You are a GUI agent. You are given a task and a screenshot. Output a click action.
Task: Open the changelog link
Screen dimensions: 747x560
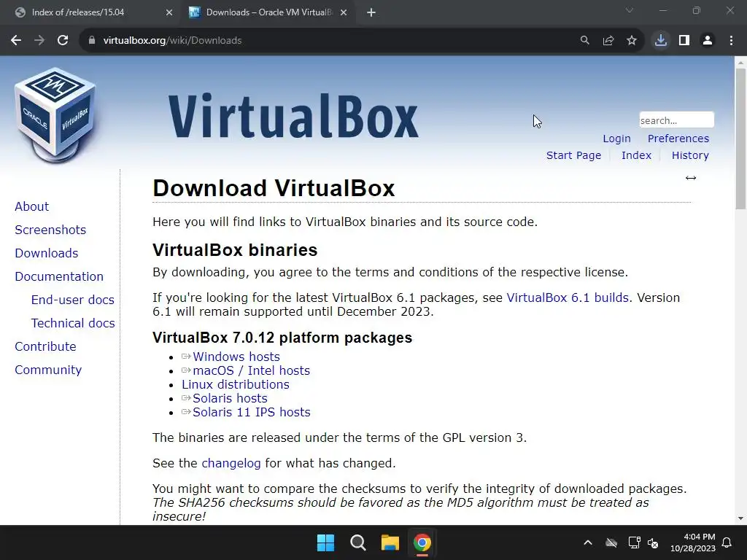231,463
